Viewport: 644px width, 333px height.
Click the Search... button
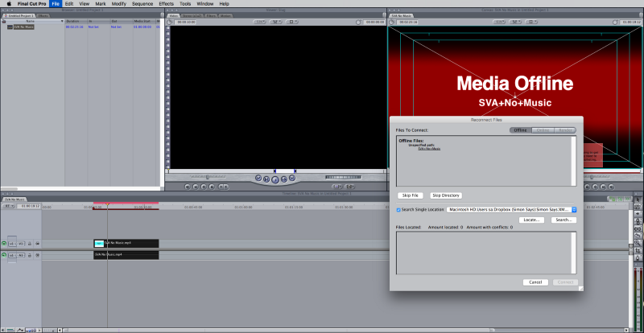564,220
